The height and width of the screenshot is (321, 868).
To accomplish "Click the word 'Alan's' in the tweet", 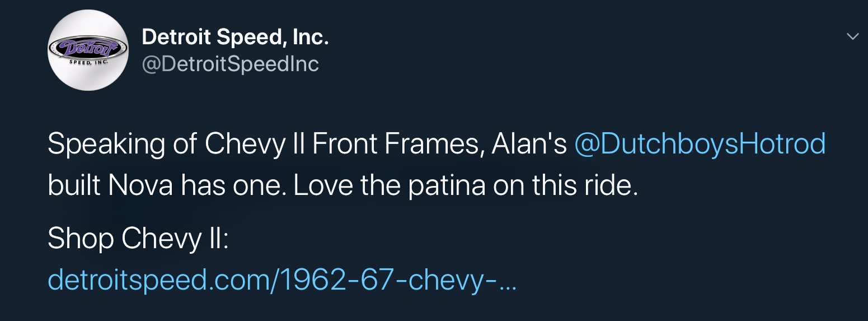I will tap(529, 144).
